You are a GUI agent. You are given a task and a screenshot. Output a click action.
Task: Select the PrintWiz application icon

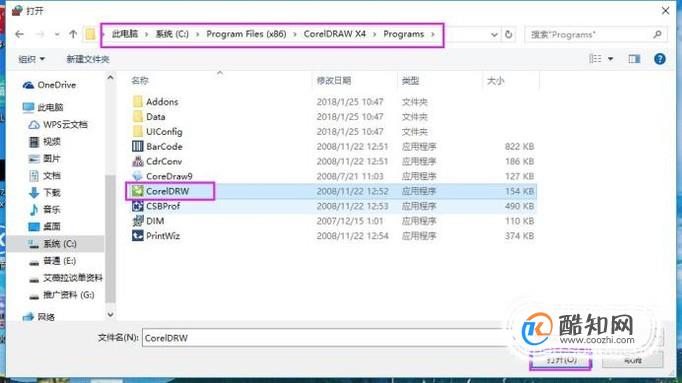(137, 236)
